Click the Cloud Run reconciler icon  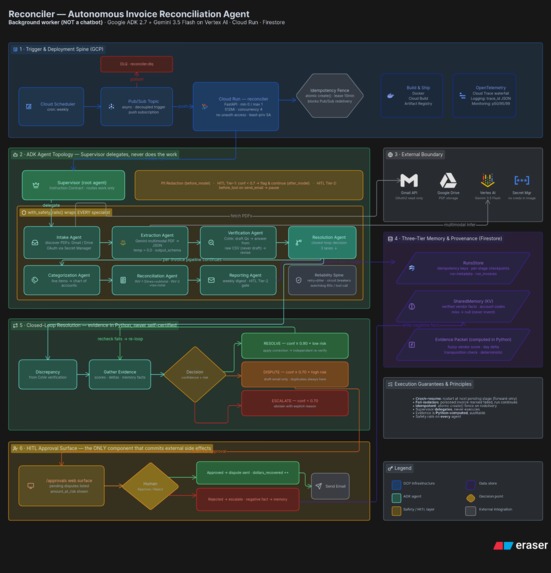tap(205, 107)
